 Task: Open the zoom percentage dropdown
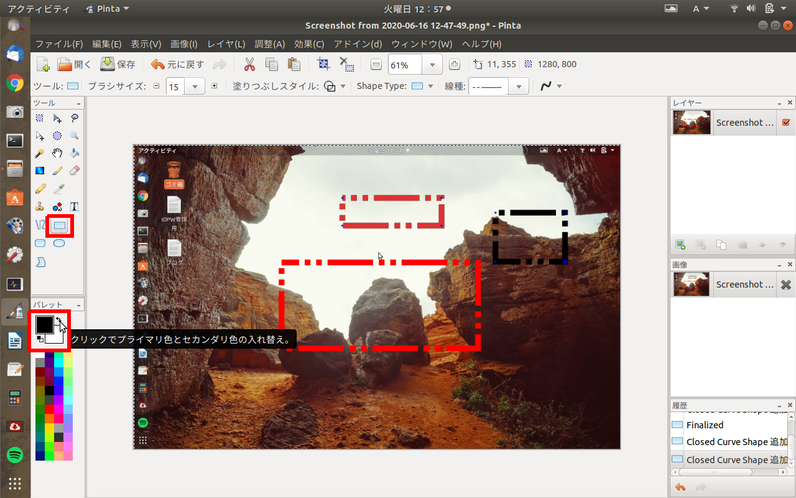point(432,65)
